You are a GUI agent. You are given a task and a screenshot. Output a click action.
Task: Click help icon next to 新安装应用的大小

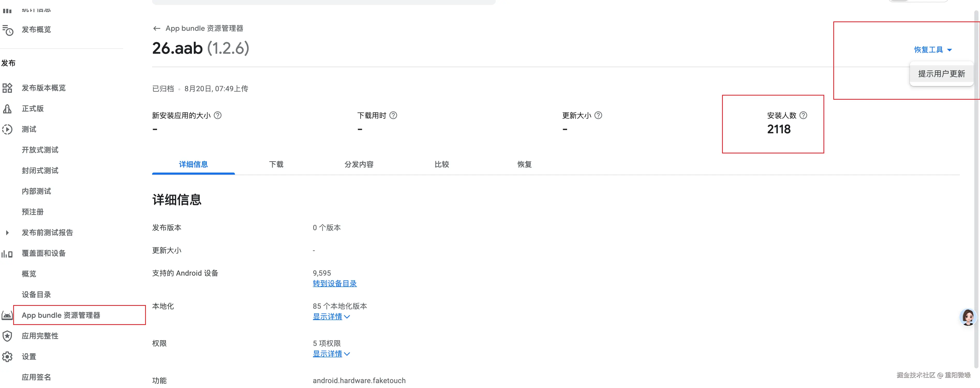(x=218, y=115)
